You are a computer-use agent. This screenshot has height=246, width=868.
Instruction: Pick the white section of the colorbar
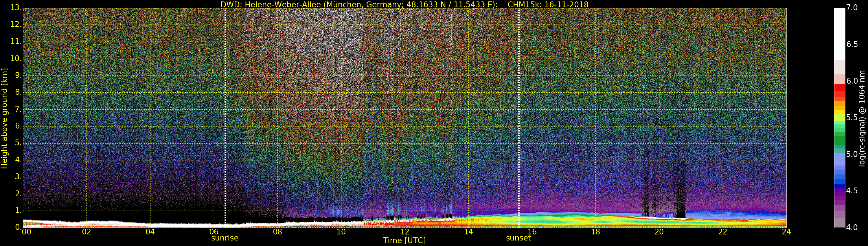click(839, 34)
